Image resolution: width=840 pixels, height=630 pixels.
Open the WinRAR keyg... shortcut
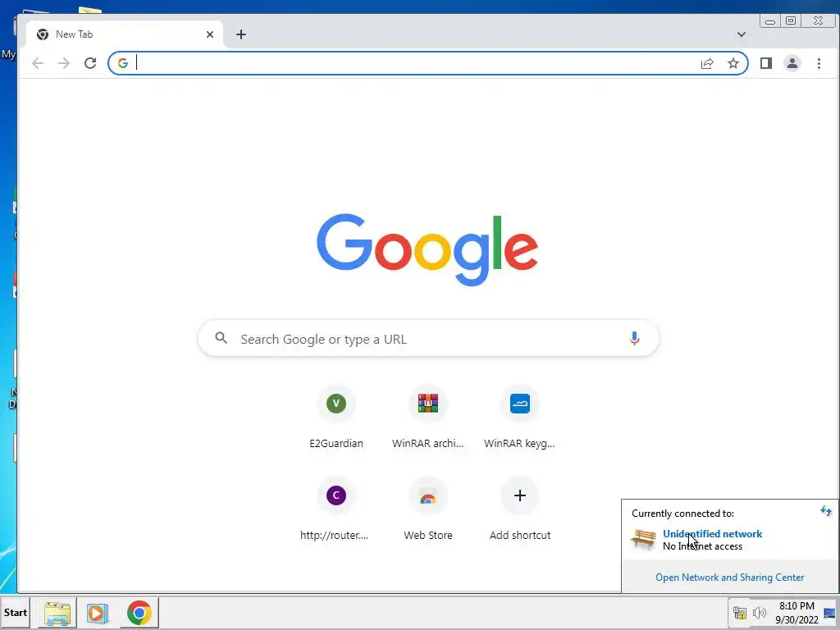click(x=519, y=418)
